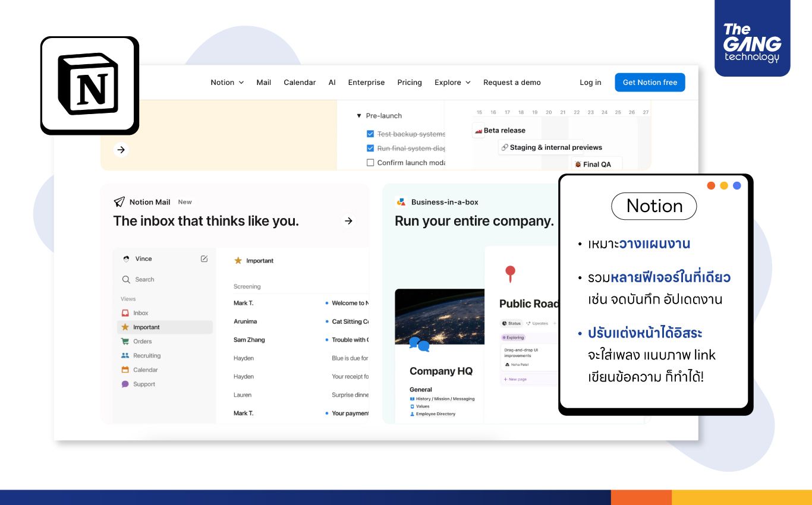The image size is (812, 505).
Task: Click the Notion Mail paper plane icon
Action: point(119,202)
